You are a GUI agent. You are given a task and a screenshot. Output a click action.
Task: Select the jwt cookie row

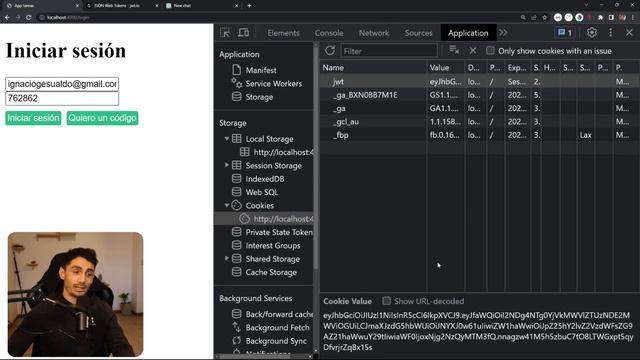[x=480, y=82]
